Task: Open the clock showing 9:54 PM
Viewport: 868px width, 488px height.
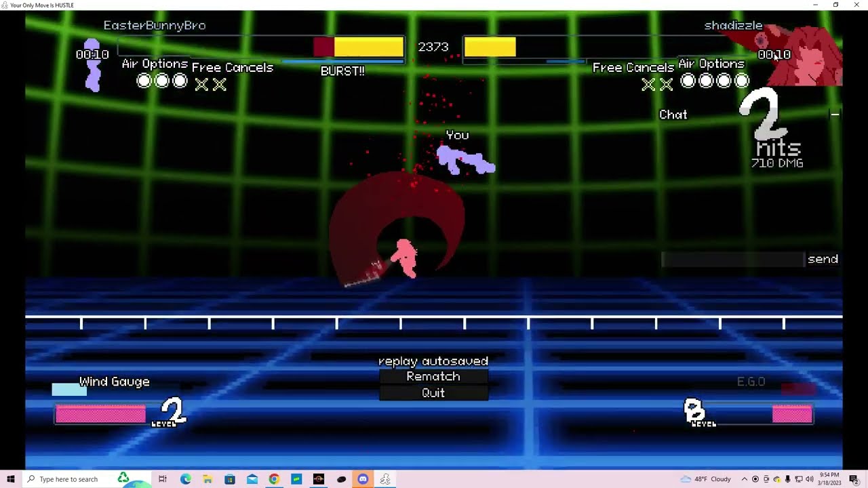Action: 829,479
